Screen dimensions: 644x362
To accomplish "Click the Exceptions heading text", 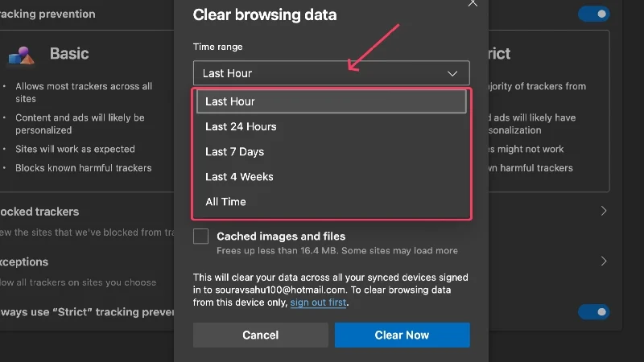I will [x=24, y=261].
